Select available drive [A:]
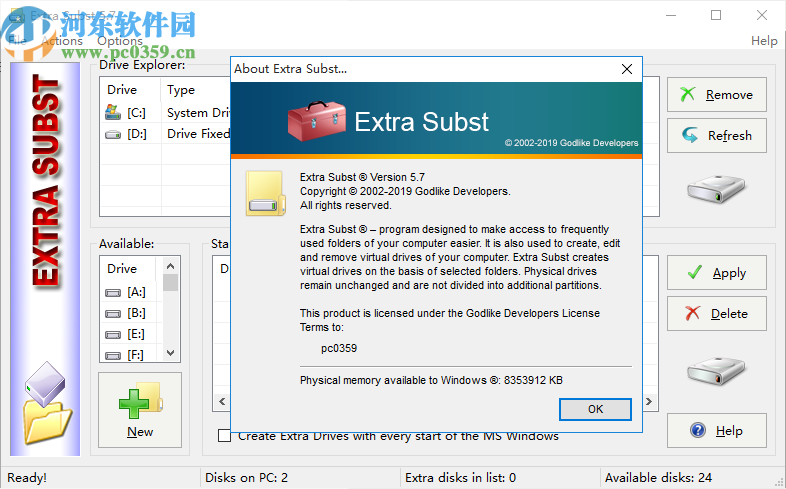The width and height of the screenshot is (786, 489). pos(136,292)
